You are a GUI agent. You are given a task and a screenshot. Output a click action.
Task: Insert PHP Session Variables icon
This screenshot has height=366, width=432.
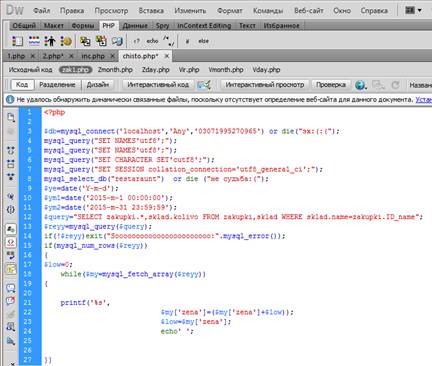pos(50,41)
